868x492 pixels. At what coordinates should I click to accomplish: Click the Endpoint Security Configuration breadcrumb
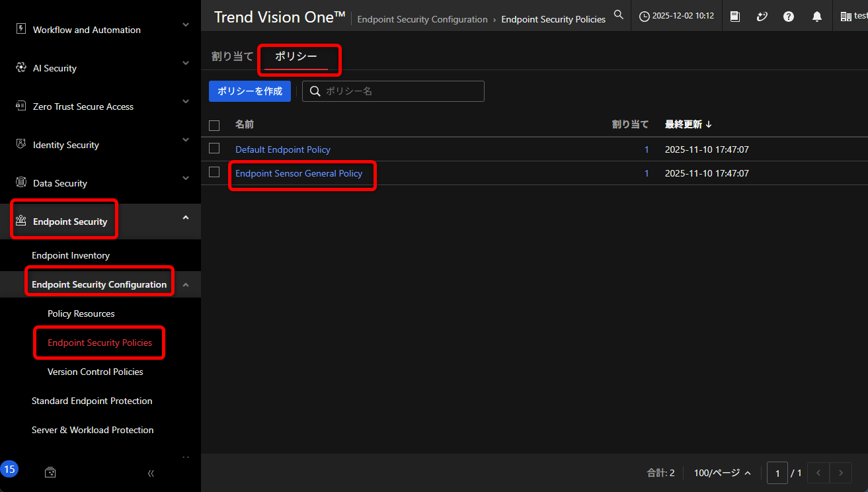tap(422, 19)
